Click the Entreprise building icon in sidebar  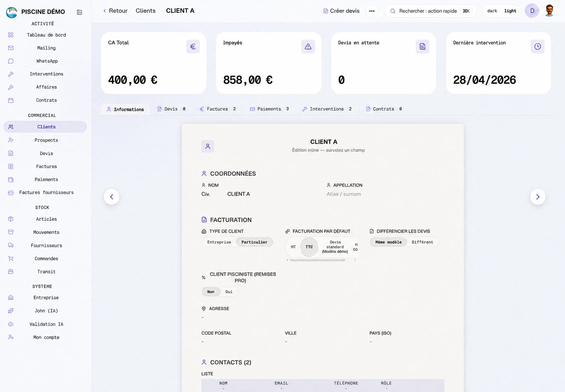(x=11, y=297)
